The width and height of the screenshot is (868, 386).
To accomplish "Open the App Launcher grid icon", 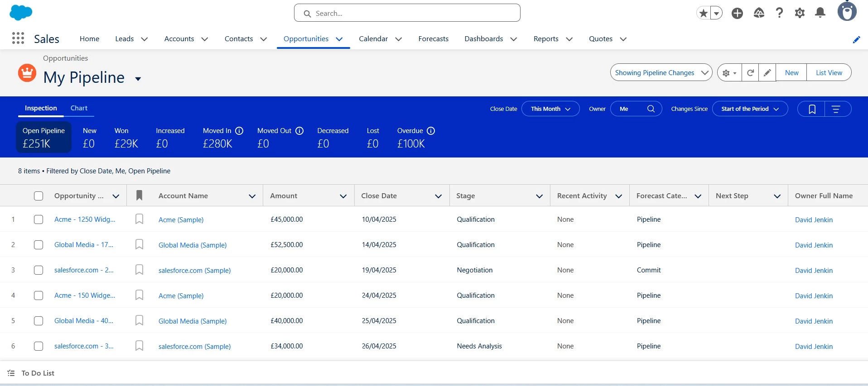I will tap(18, 38).
